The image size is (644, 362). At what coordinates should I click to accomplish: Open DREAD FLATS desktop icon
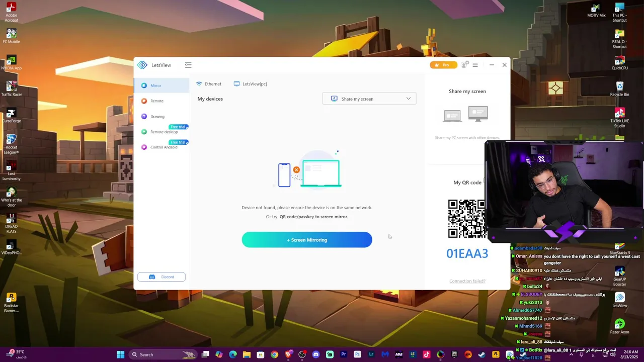click(11, 223)
